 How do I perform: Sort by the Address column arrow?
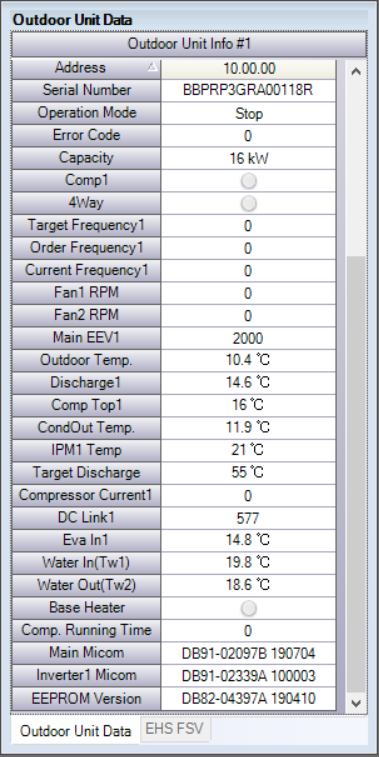153,68
